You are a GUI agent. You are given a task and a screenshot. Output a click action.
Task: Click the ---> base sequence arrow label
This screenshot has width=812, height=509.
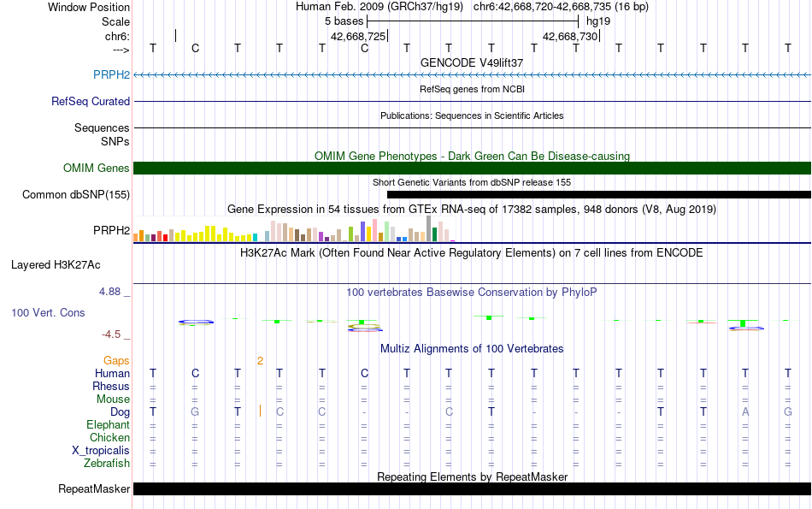point(121,50)
